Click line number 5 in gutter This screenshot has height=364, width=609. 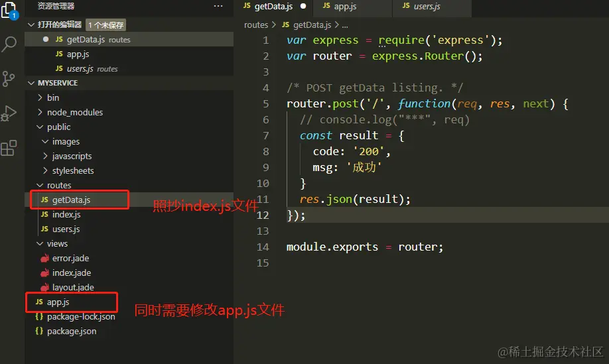[265, 103]
